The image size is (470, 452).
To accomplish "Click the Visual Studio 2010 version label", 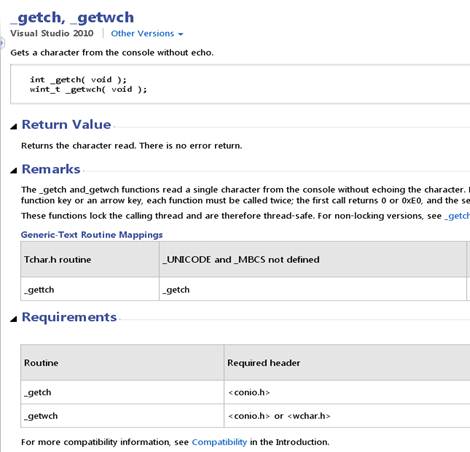I will 52,33.
